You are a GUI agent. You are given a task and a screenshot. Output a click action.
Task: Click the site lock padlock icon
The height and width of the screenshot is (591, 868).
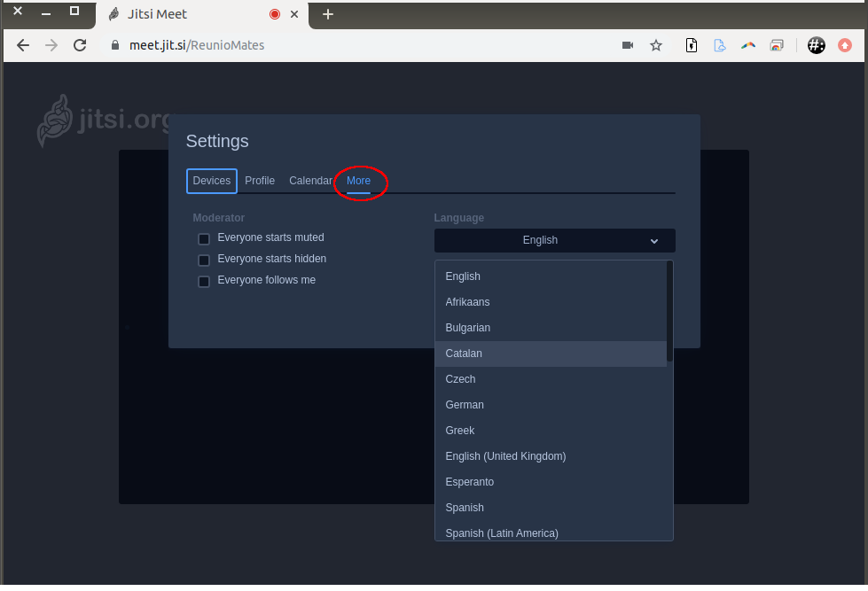(x=113, y=45)
